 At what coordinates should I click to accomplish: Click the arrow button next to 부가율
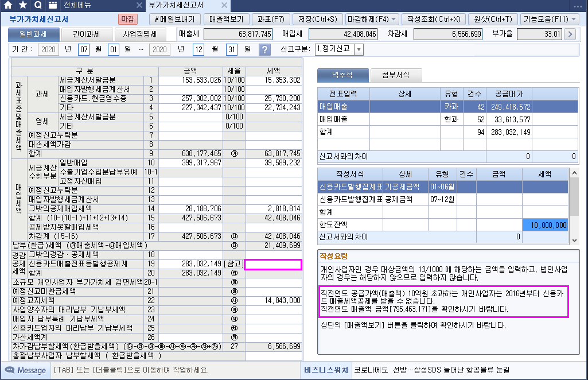point(570,34)
